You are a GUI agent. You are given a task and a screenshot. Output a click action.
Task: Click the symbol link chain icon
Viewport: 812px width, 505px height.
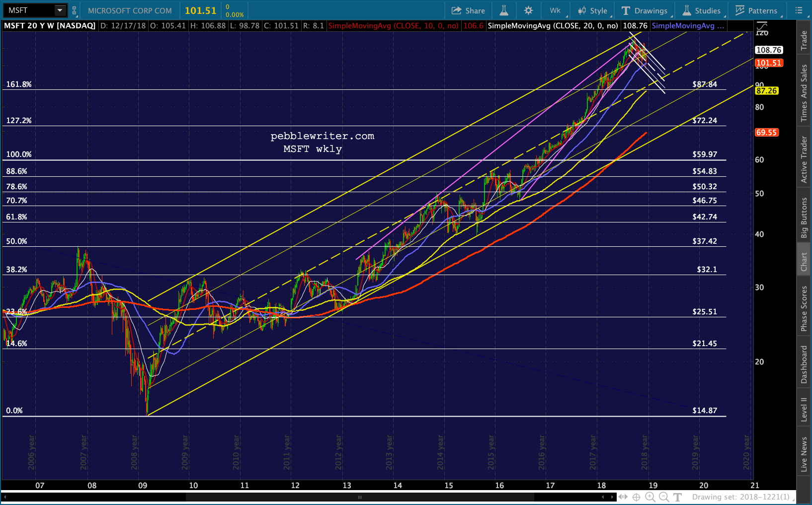75,10
